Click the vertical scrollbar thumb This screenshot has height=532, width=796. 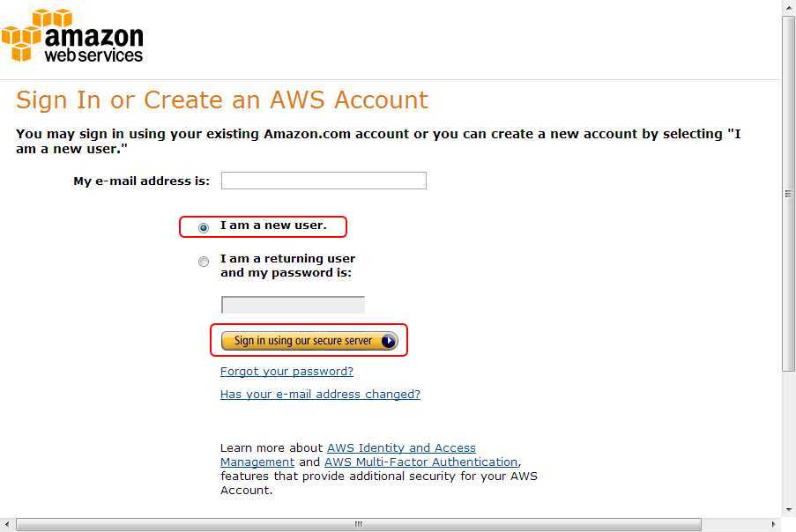[x=788, y=193]
